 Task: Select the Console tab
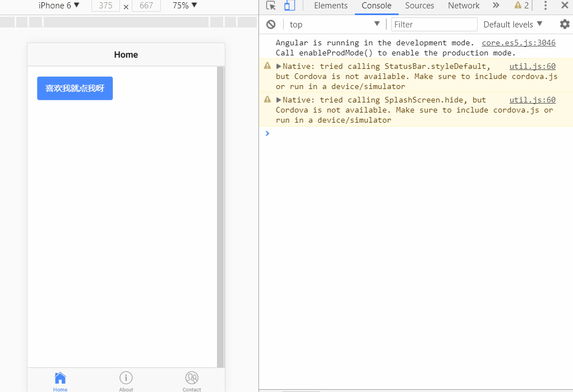[376, 6]
